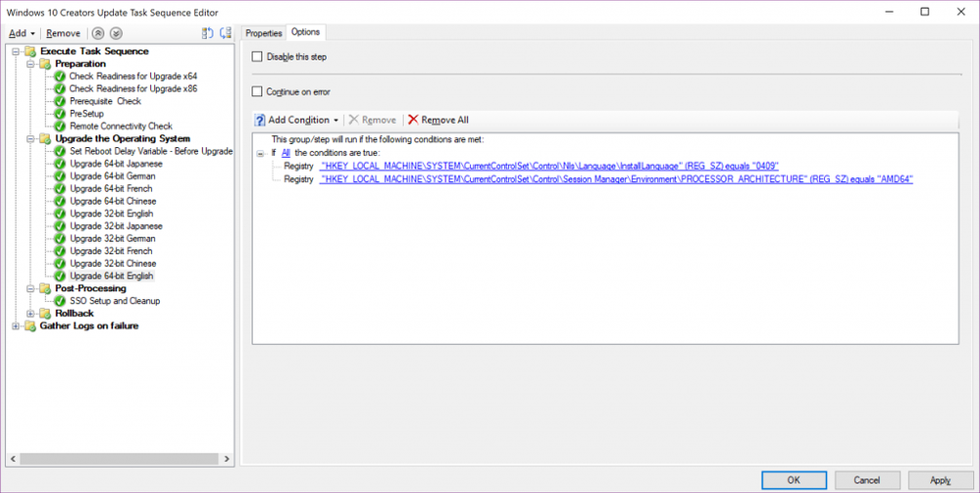Click the Rollback group folder icon
This screenshot has width=980, height=493.
pyautogui.click(x=45, y=314)
